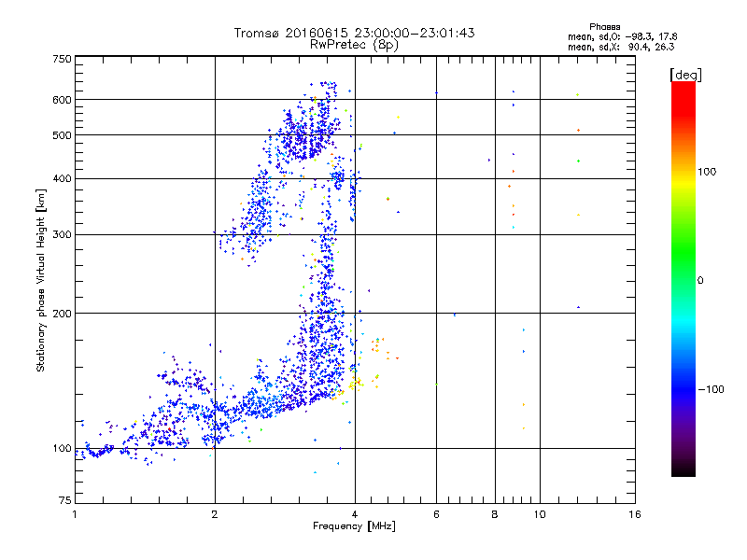Click the 'Frequency [MHz]' axis title
Screen dimensions: 747x560
click(354, 526)
